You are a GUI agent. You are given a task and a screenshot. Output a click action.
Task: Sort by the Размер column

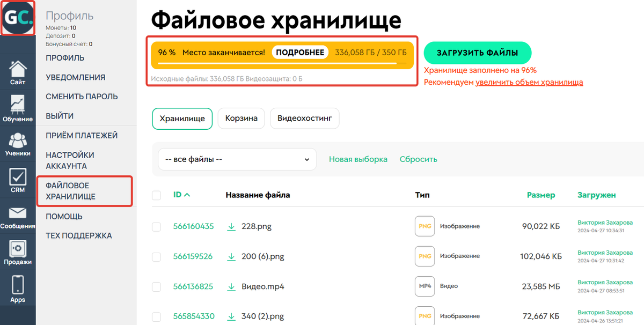tap(541, 195)
